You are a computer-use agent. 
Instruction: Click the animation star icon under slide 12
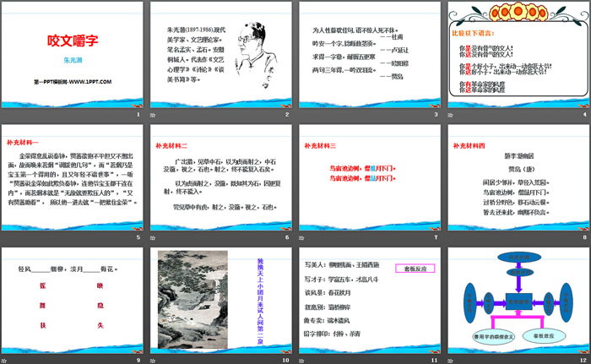(x=450, y=361)
